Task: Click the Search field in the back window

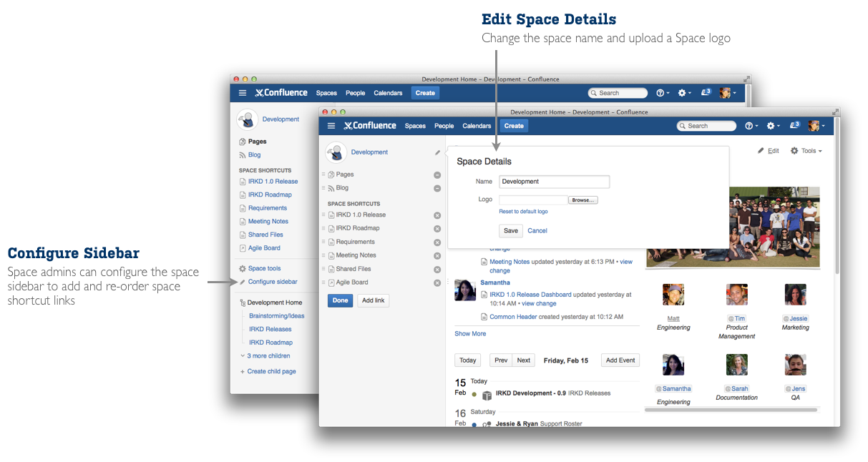Action: click(x=618, y=93)
